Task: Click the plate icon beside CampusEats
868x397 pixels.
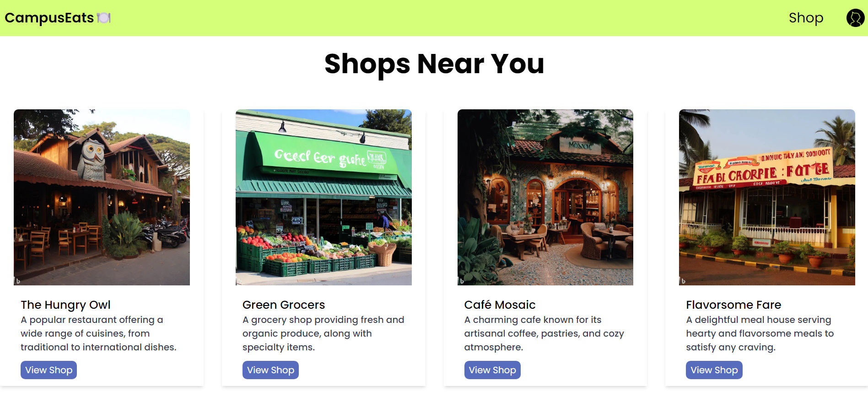Action: tap(104, 18)
